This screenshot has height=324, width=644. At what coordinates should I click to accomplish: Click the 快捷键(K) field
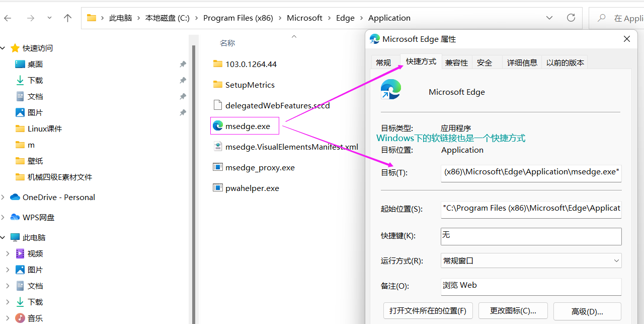[x=531, y=236]
